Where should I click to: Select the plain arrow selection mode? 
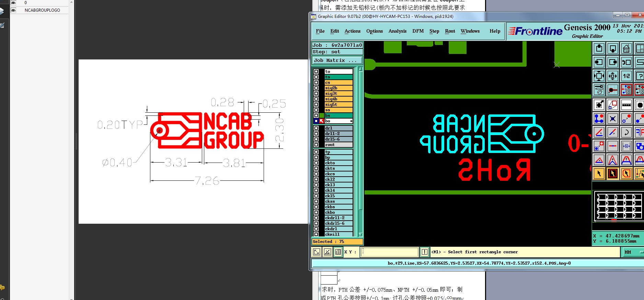click(x=599, y=174)
